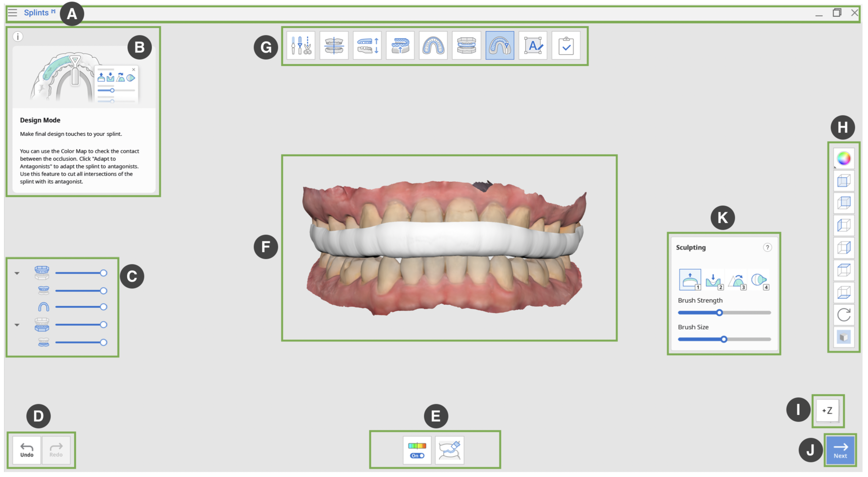Switch the Color Map toggle off

tap(417, 455)
